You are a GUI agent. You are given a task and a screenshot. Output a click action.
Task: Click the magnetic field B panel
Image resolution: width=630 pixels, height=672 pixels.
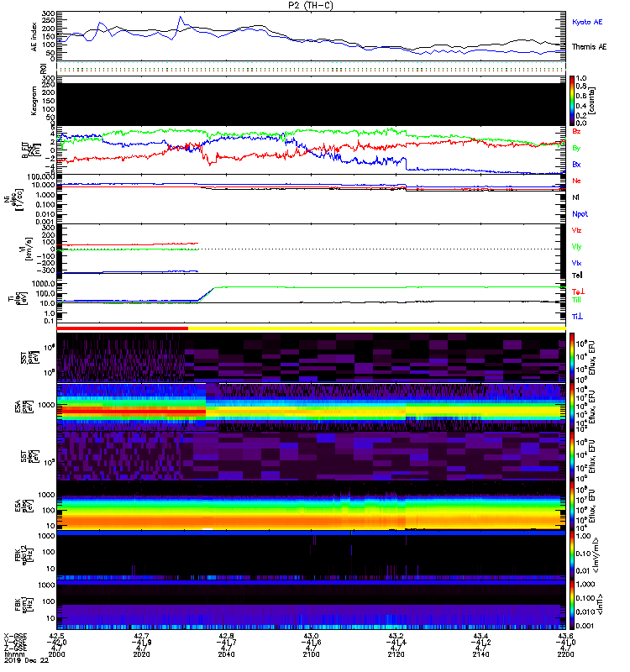click(x=311, y=150)
